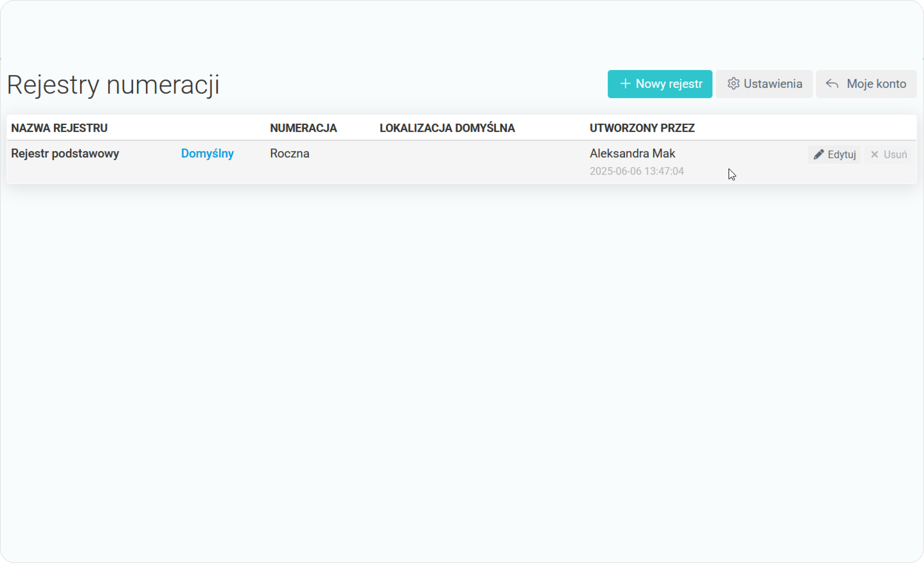Viewport: 924px width, 563px height.
Task: Click the Numeracja column header
Action: pos(303,128)
